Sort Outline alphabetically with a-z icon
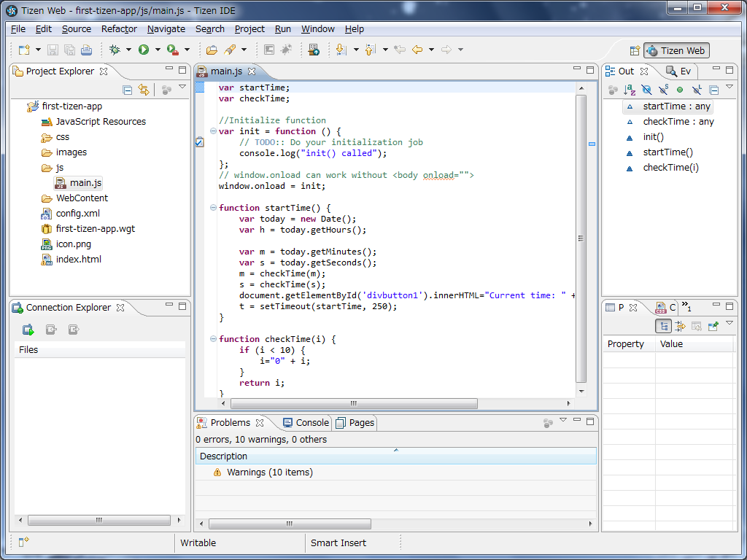747x560 pixels. point(630,90)
